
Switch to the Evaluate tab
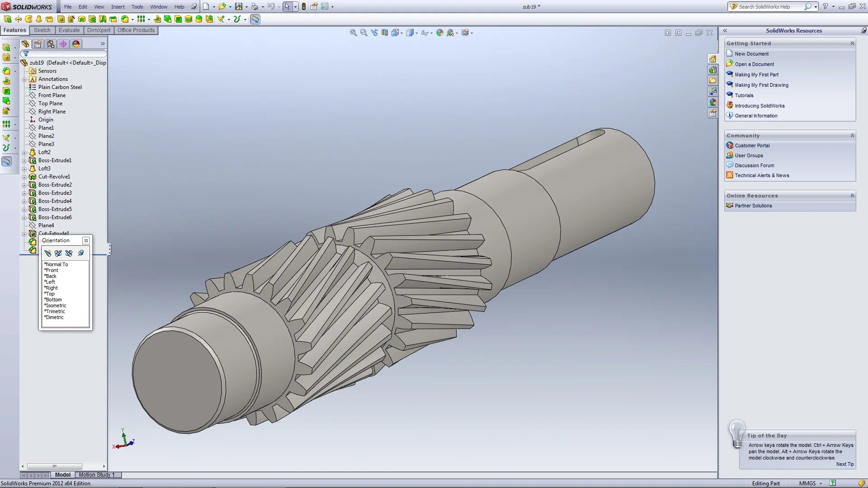(69, 30)
